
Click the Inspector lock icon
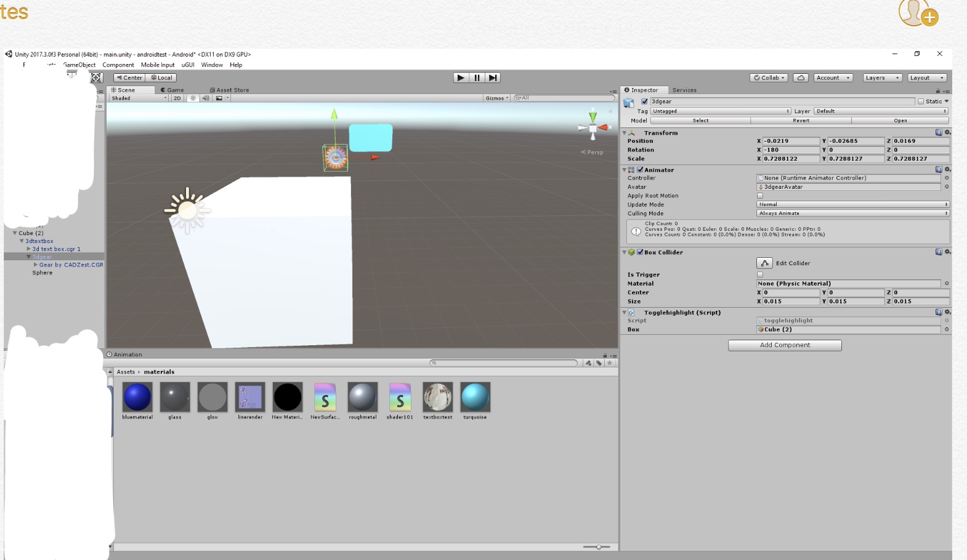(x=938, y=90)
